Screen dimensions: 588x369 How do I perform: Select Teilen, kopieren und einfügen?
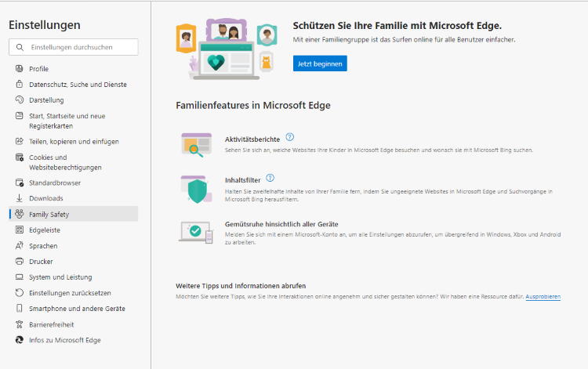(x=74, y=142)
